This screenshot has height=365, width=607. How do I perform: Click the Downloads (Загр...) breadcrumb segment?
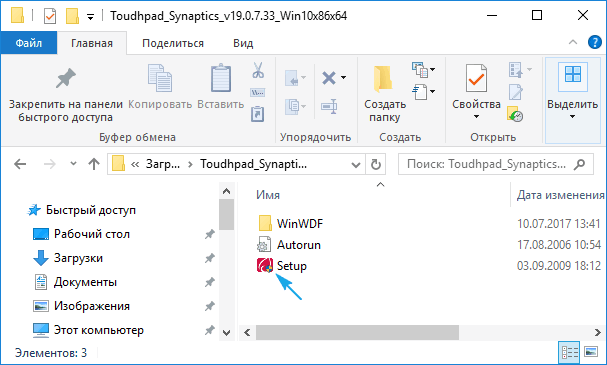(163, 165)
